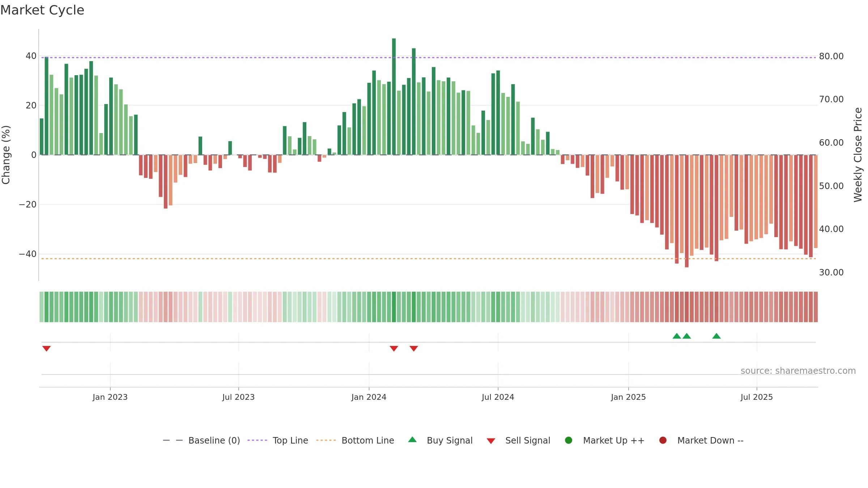Viewport: 868px width, 488px height.
Task: Select the last buy signal marker before Jul 2025
Action: (x=716, y=336)
